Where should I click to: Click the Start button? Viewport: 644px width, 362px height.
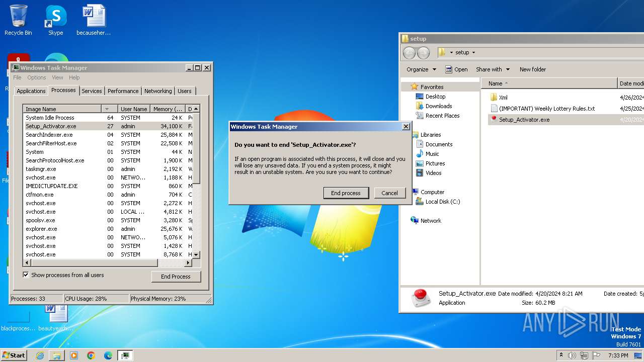(14, 355)
